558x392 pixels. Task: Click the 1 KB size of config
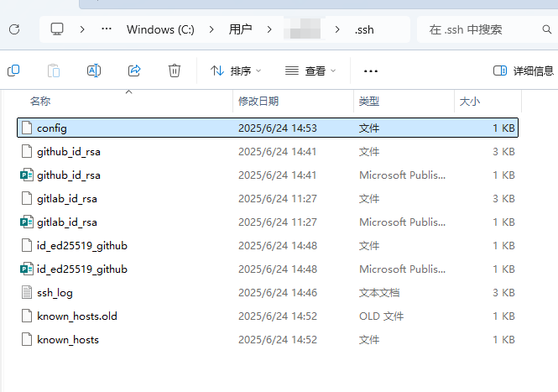(503, 128)
